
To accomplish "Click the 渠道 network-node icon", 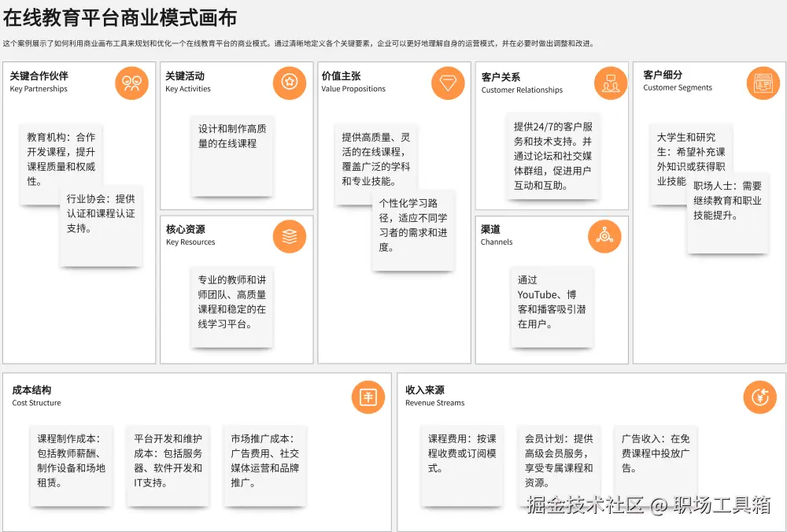I will [604, 236].
